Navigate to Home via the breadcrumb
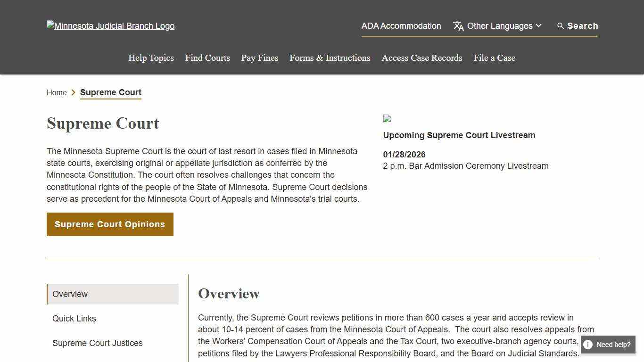The image size is (644, 362). point(56,92)
